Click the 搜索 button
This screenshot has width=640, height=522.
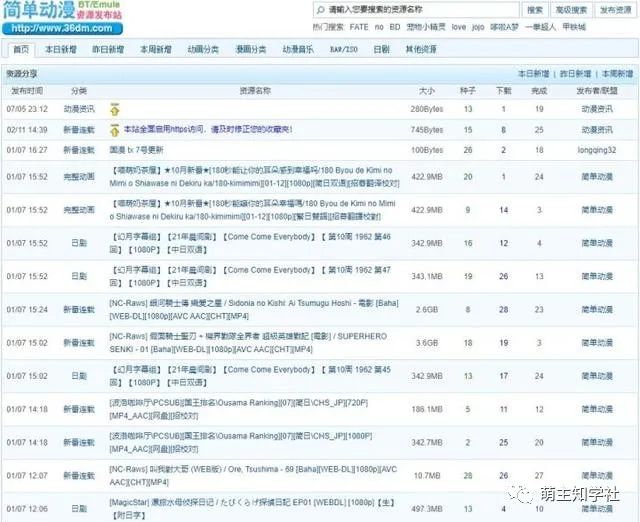click(x=535, y=10)
